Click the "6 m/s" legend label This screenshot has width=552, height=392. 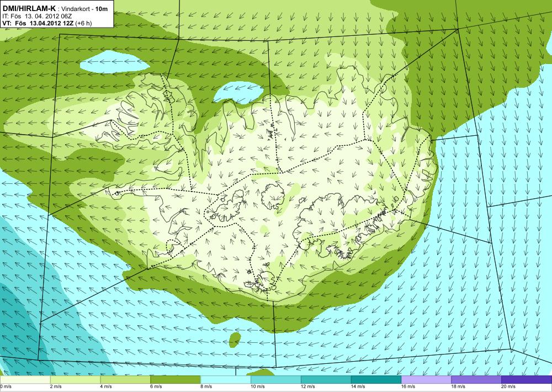pyautogui.click(x=157, y=386)
